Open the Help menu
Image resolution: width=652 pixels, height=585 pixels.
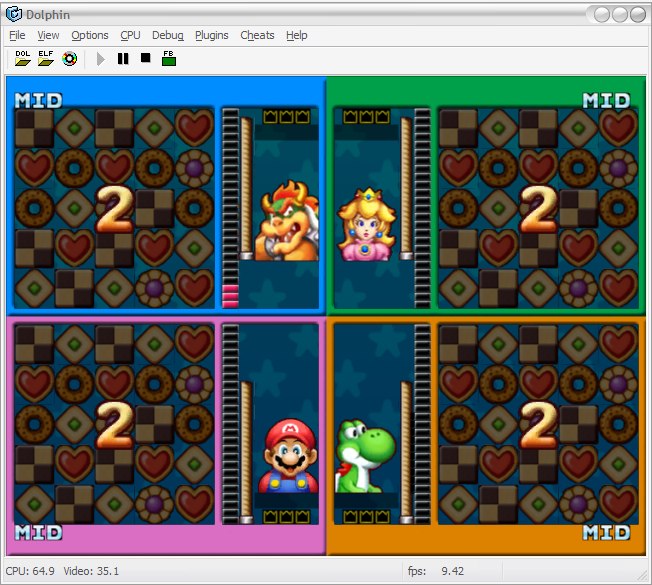pyautogui.click(x=296, y=35)
